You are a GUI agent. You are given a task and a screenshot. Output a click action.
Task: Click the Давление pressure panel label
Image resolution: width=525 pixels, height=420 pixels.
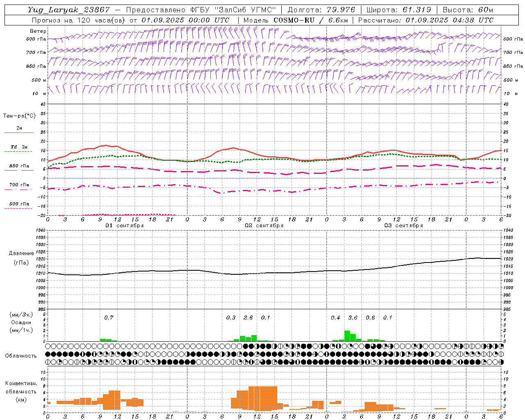tap(21, 253)
